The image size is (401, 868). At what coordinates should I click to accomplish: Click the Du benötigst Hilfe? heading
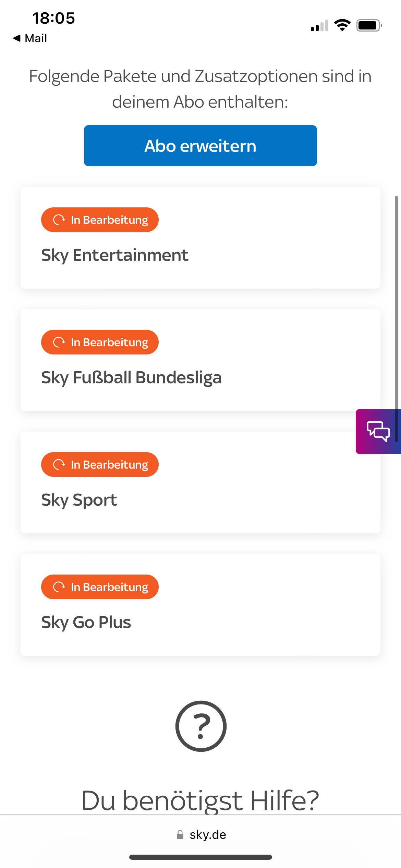(x=200, y=800)
